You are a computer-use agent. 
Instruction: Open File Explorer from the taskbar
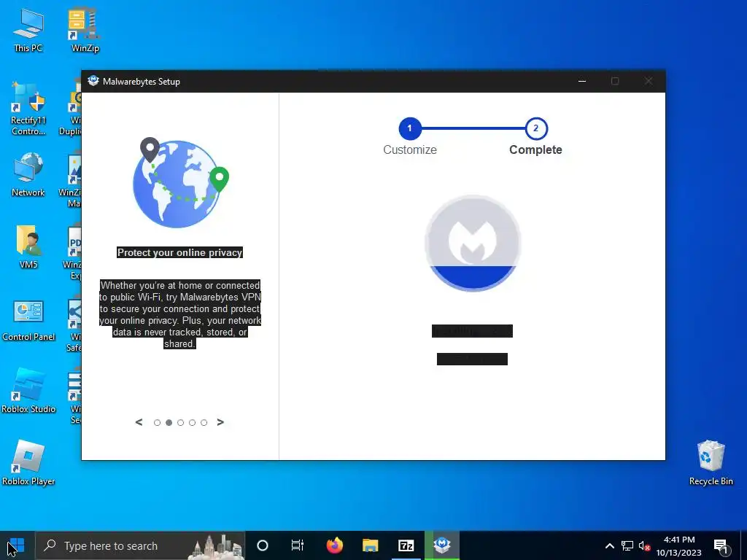tap(370, 545)
